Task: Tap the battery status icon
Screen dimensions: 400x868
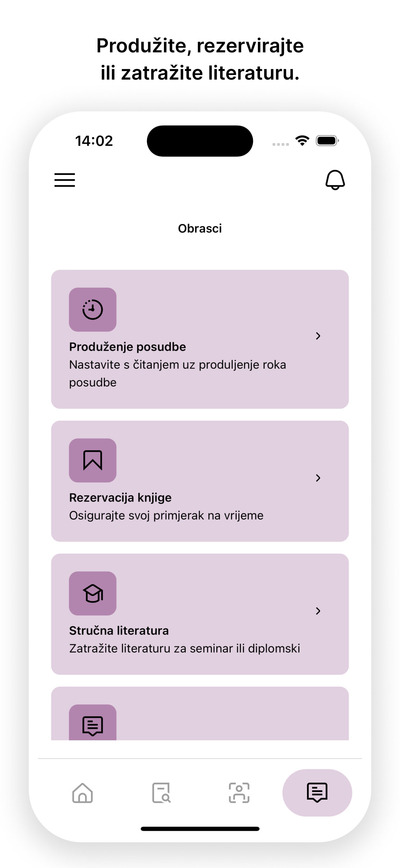Action: (327, 140)
